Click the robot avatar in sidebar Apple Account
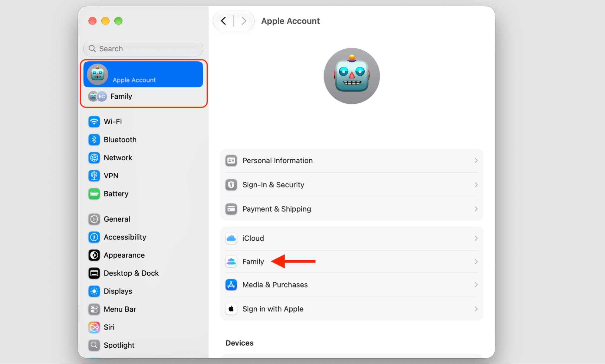This screenshot has height=364, width=605. pos(97,74)
